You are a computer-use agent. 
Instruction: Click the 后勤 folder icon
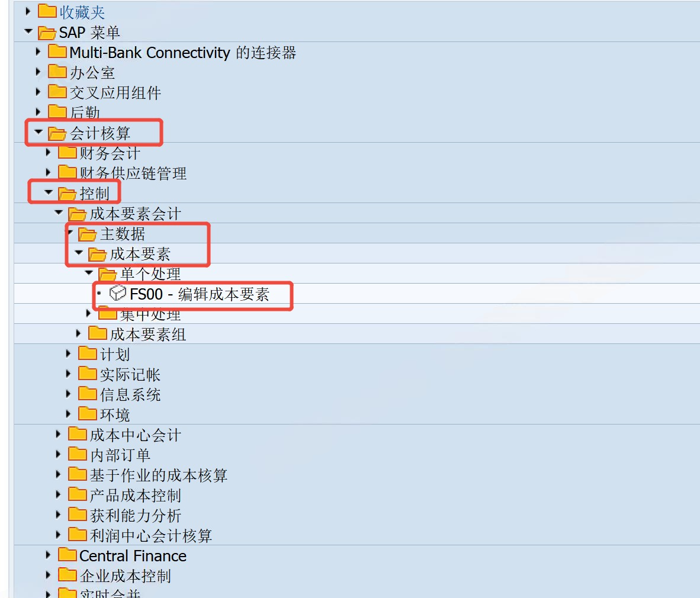coord(57,111)
